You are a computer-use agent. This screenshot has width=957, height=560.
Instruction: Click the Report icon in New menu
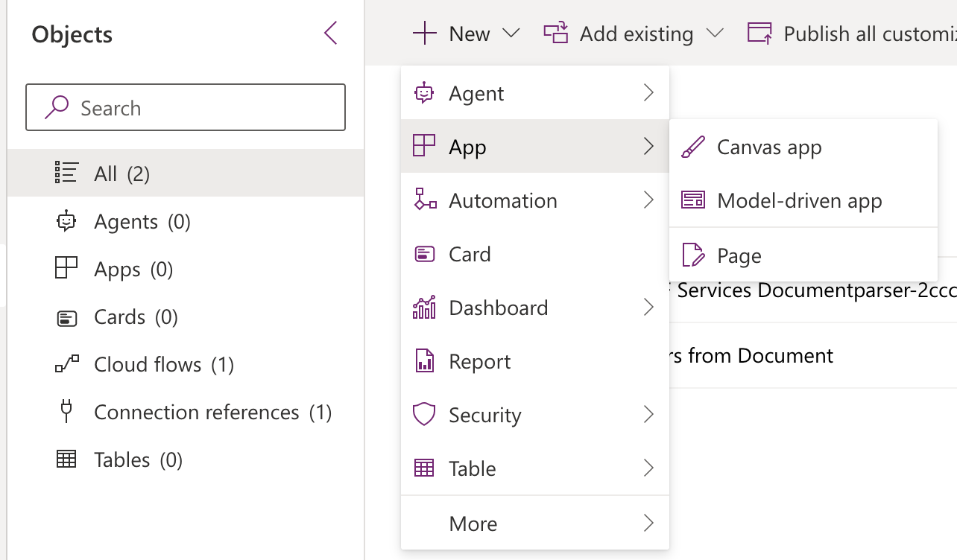tap(424, 361)
